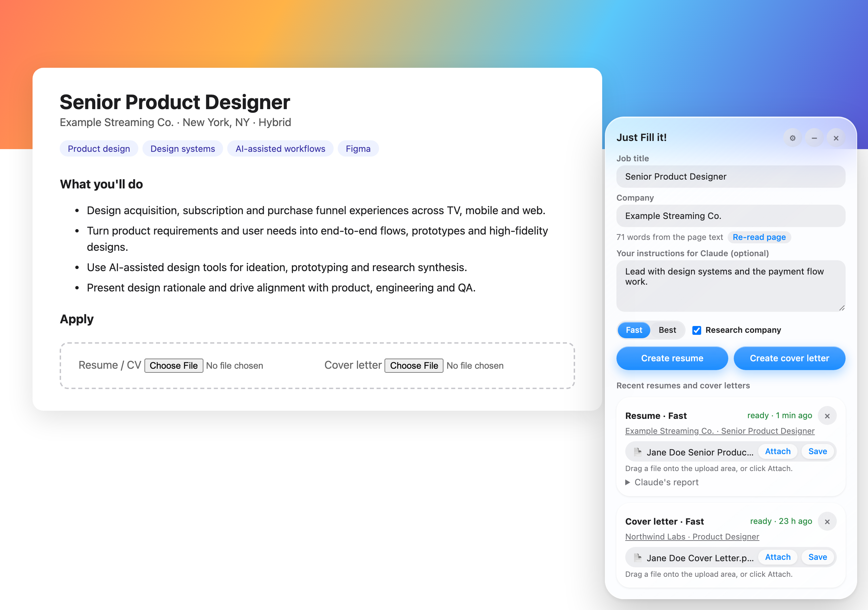Click the Resume · Fast card title

(656, 416)
